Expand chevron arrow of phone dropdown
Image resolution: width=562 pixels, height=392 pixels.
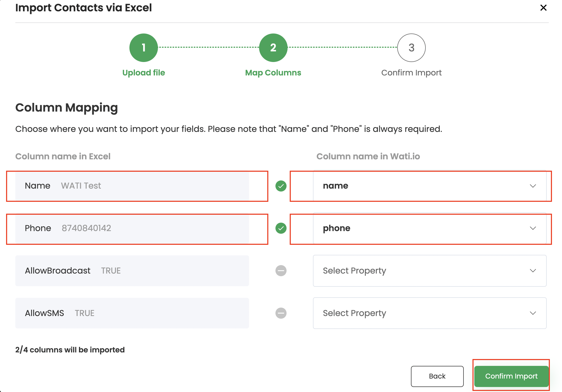(x=533, y=228)
